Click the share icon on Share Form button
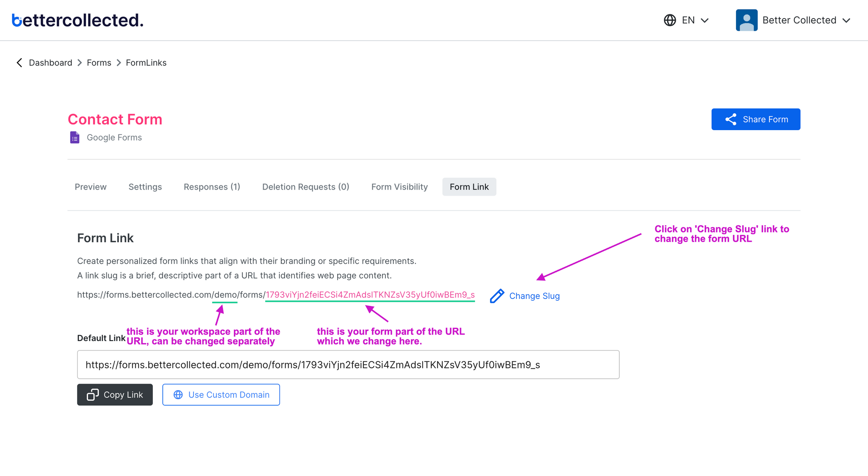This screenshot has height=476, width=868. click(730, 119)
